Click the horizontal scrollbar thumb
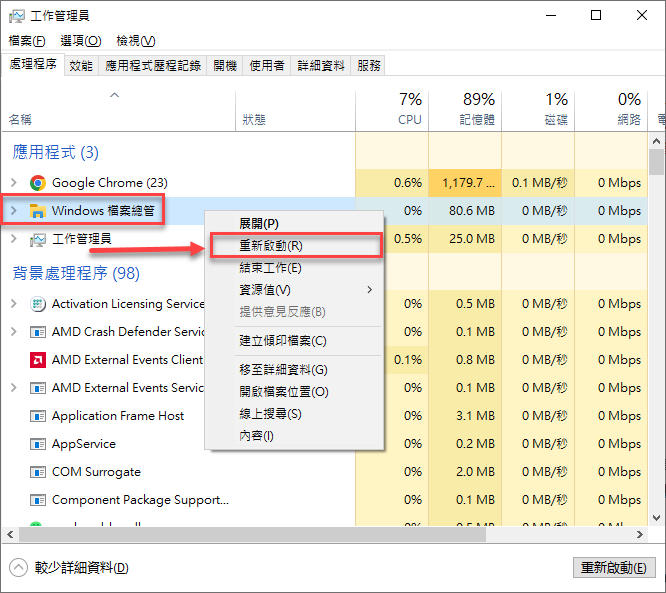The height and width of the screenshot is (593, 666). [252, 534]
